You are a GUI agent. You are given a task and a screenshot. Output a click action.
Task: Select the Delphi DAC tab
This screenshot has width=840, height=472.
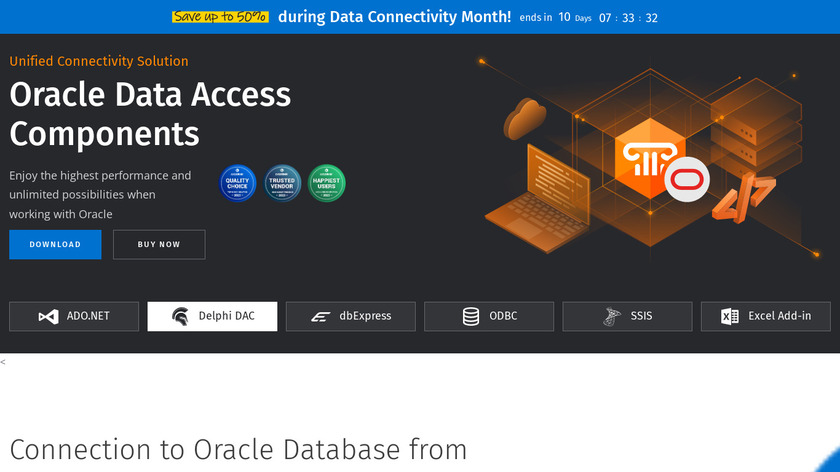coord(212,316)
